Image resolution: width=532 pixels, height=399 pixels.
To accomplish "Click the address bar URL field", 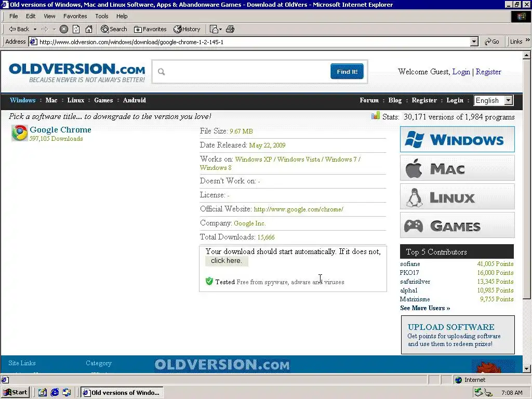I will tap(250, 42).
